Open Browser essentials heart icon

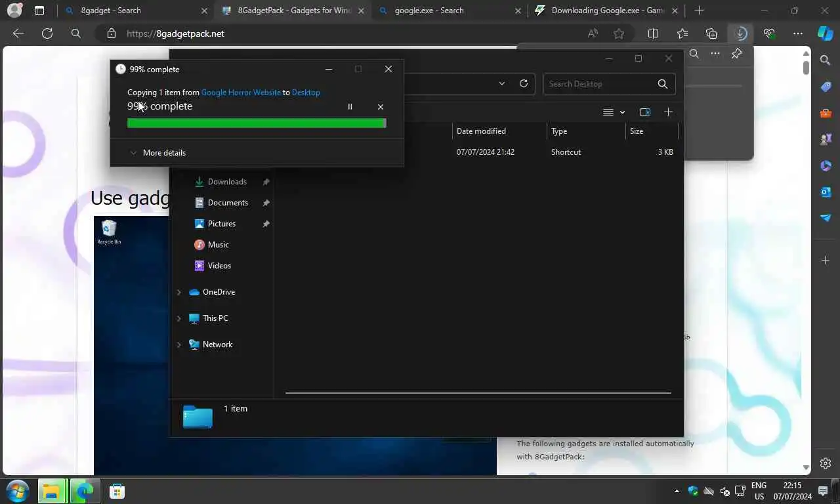tap(769, 33)
